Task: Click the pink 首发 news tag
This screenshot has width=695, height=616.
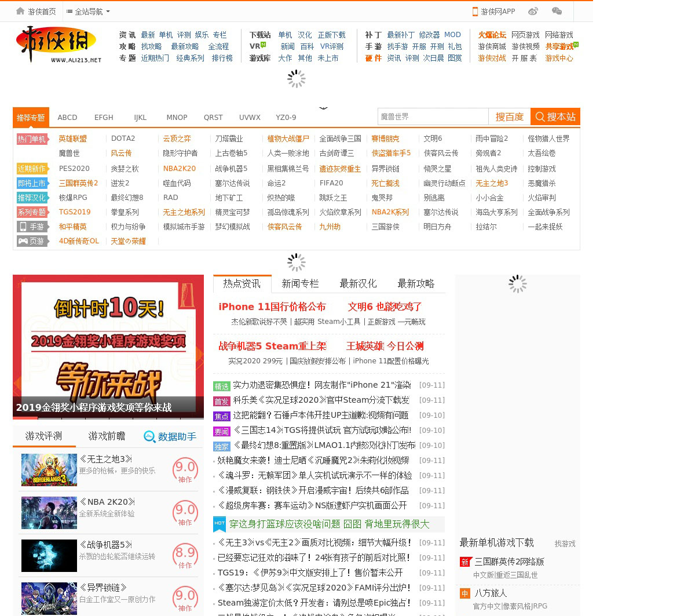Action: (222, 401)
